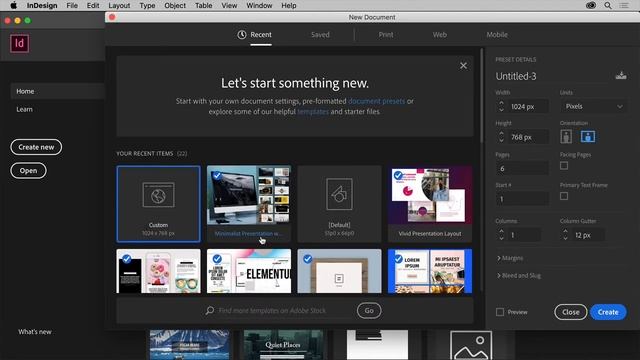Select landscape orientation icon

pos(587,136)
